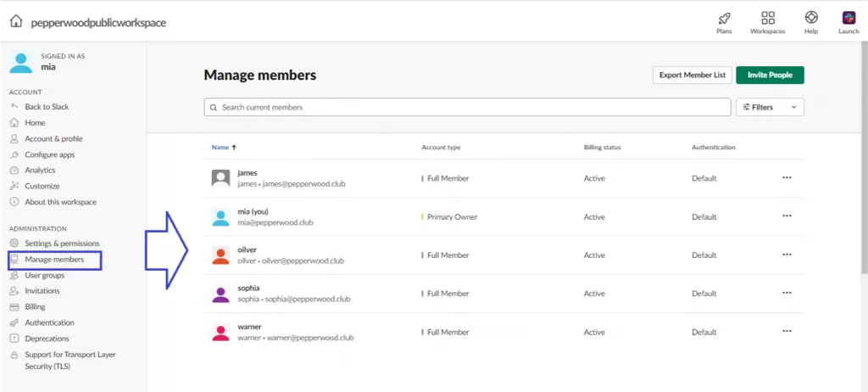Click the Account type column header
This screenshot has height=392, width=868.
441,148
